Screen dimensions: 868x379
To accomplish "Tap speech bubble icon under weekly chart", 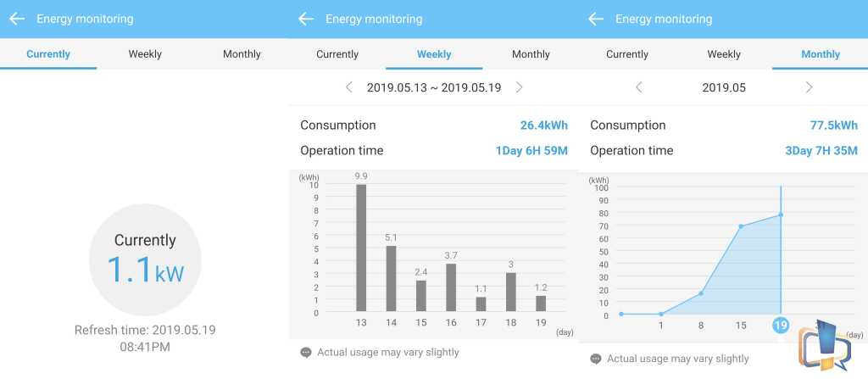I will point(305,353).
